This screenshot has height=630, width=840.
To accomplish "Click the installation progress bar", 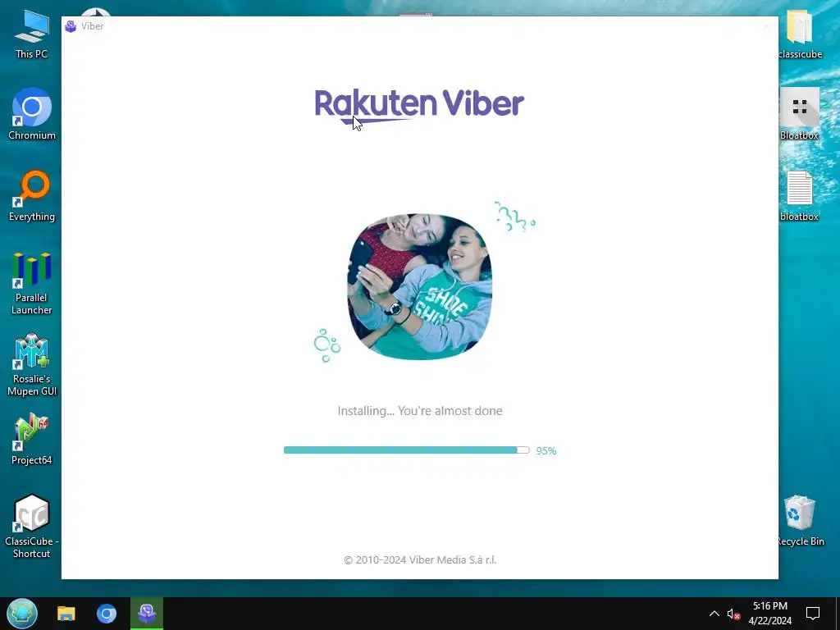I will (406, 450).
